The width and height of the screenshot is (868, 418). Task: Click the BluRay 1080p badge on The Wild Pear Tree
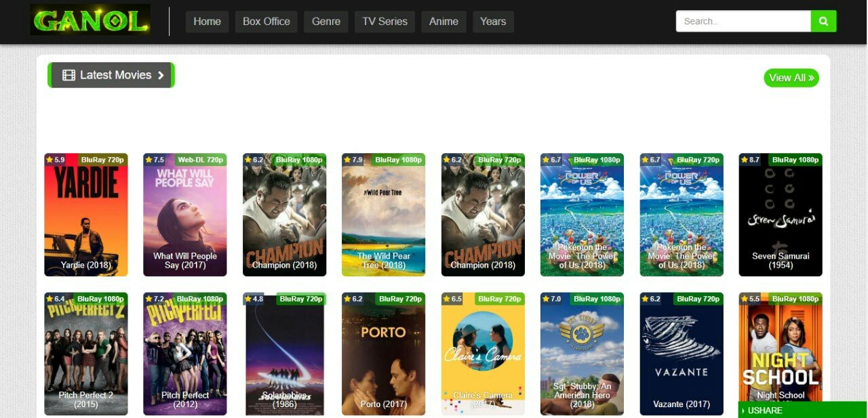point(398,160)
